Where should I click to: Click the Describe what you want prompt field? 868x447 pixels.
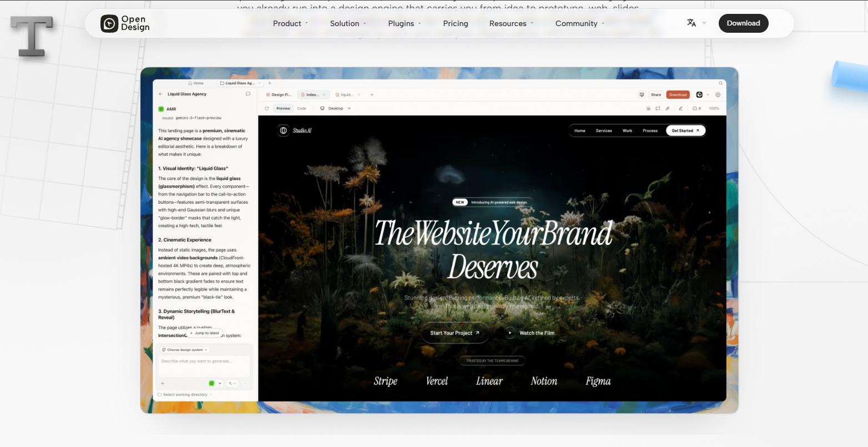[205, 366]
